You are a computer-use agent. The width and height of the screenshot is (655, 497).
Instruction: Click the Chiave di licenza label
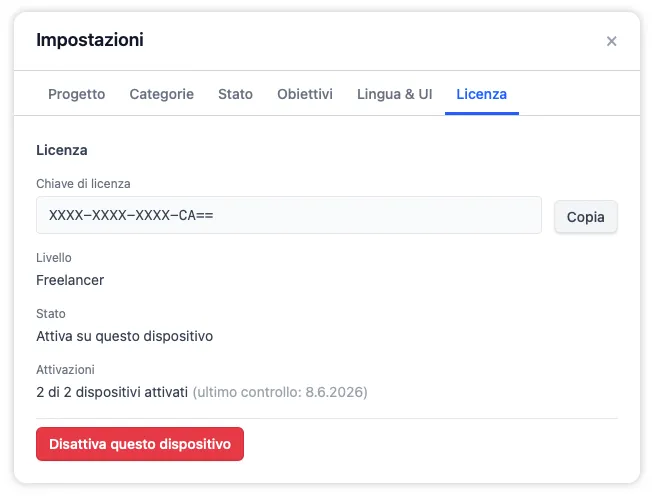click(83, 184)
